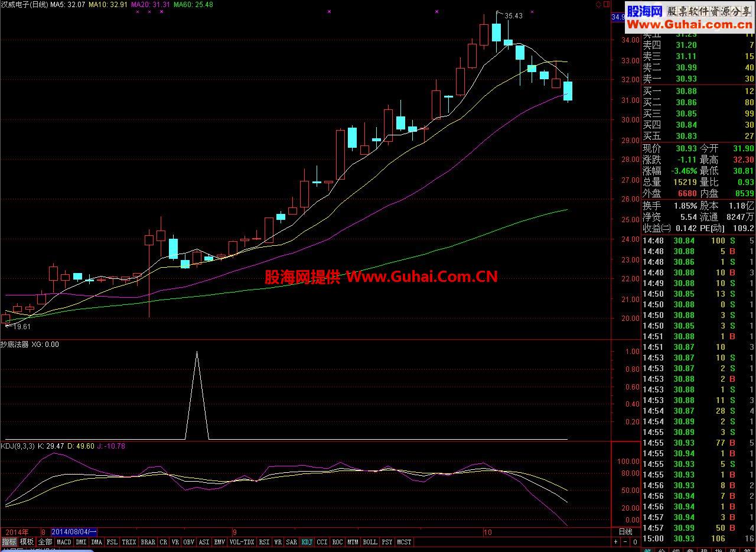
Task: Click the 抄底法器 XG: 0.00 indicator label
Action: click(30, 344)
